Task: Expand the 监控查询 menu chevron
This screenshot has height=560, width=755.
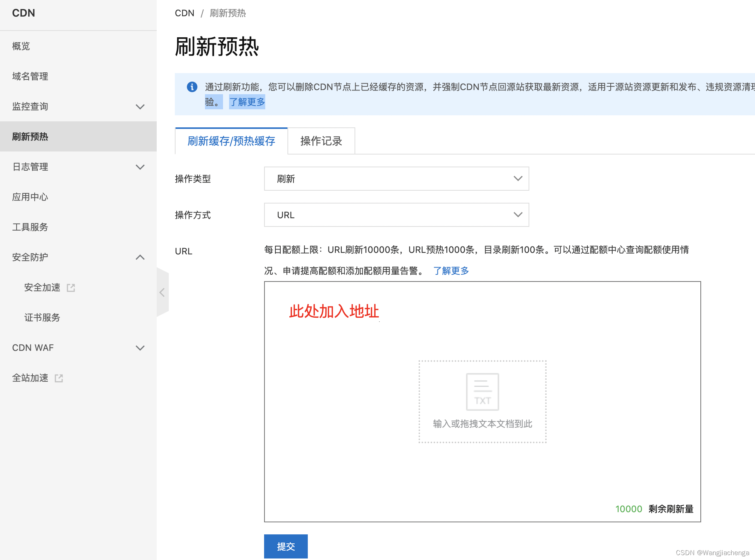Action: (140, 107)
